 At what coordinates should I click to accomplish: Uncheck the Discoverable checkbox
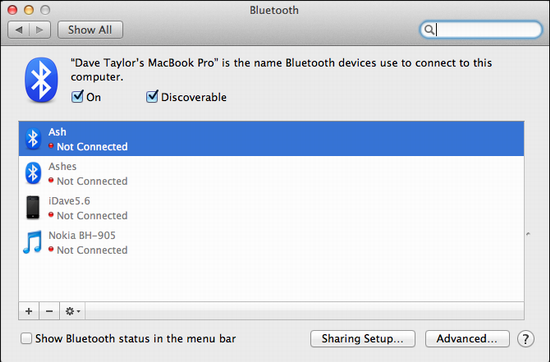pyautogui.click(x=152, y=96)
